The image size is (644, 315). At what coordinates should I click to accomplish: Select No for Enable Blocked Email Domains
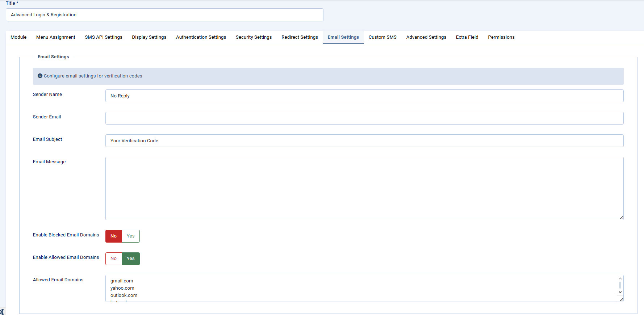(113, 236)
